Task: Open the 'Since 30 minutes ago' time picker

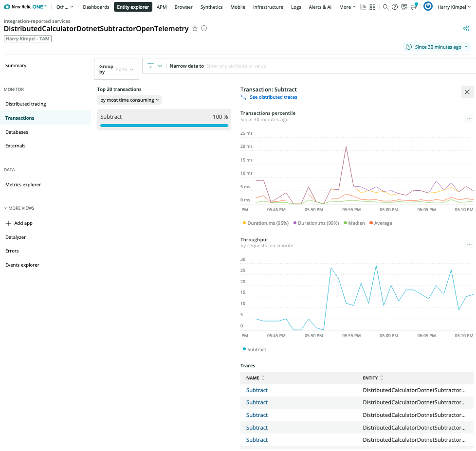Action: coord(438,47)
